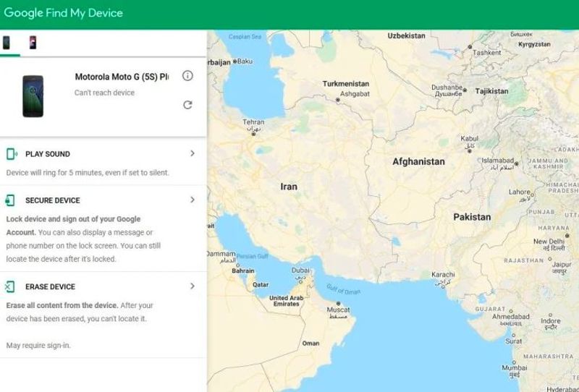
Task: Click the Secure Device lock icon
Action: click(x=10, y=200)
